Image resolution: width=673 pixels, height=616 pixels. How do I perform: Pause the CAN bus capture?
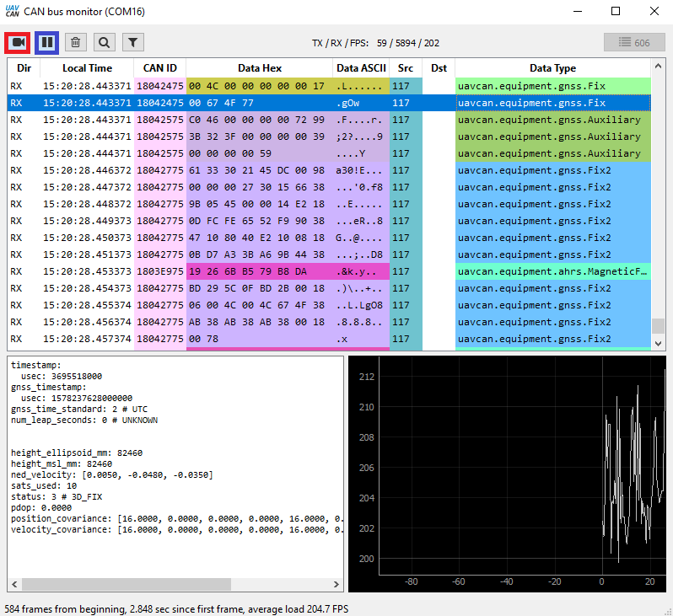click(x=47, y=41)
